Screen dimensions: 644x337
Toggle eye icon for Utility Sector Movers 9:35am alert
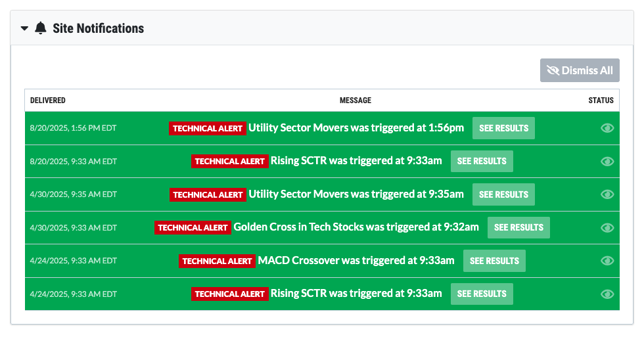click(x=607, y=194)
